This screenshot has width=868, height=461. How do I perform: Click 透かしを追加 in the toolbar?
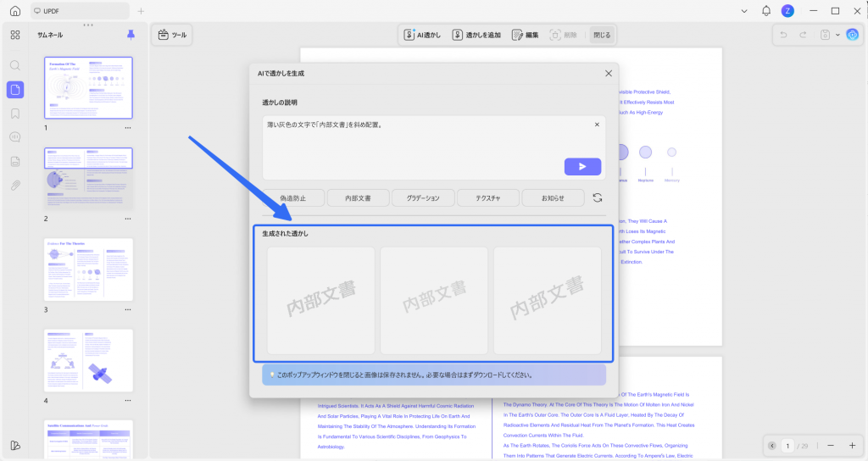[x=476, y=35]
